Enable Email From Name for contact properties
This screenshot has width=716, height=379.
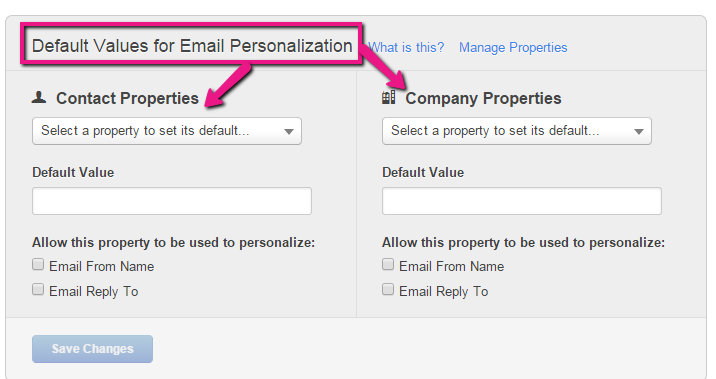[38, 264]
